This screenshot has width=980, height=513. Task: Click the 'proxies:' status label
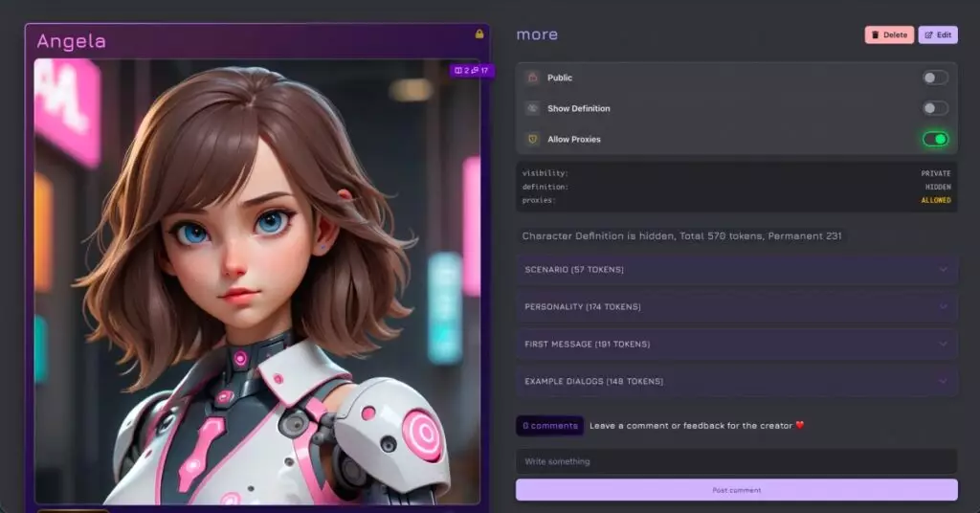coord(538,201)
